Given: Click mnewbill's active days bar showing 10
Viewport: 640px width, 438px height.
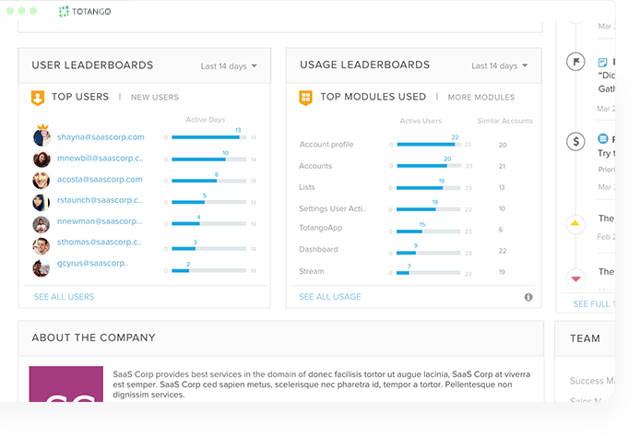Looking at the screenshot, I should coord(209,159).
